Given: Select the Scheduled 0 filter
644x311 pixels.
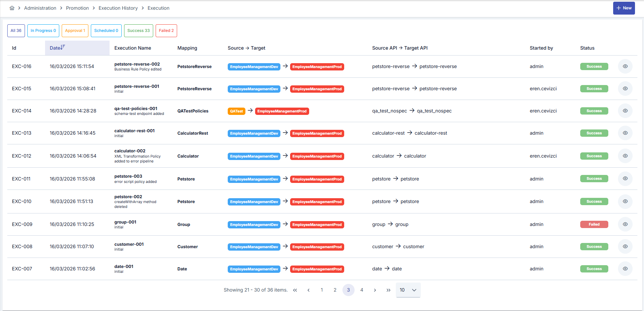Looking at the screenshot, I should [x=106, y=31].
